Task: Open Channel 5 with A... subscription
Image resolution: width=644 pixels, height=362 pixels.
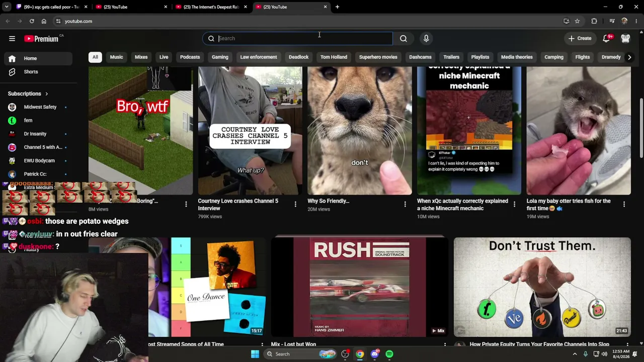Action: pos(38,147)
